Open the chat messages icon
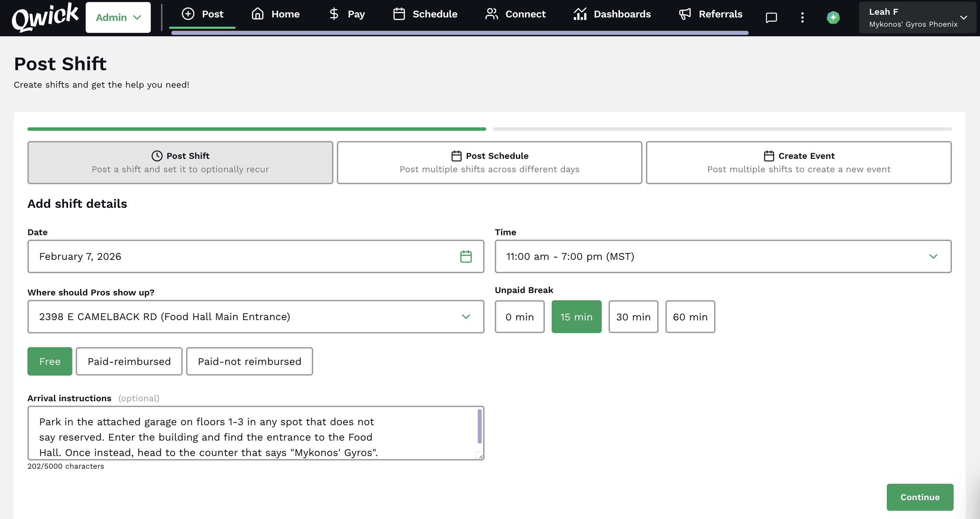 pos(771,17)
